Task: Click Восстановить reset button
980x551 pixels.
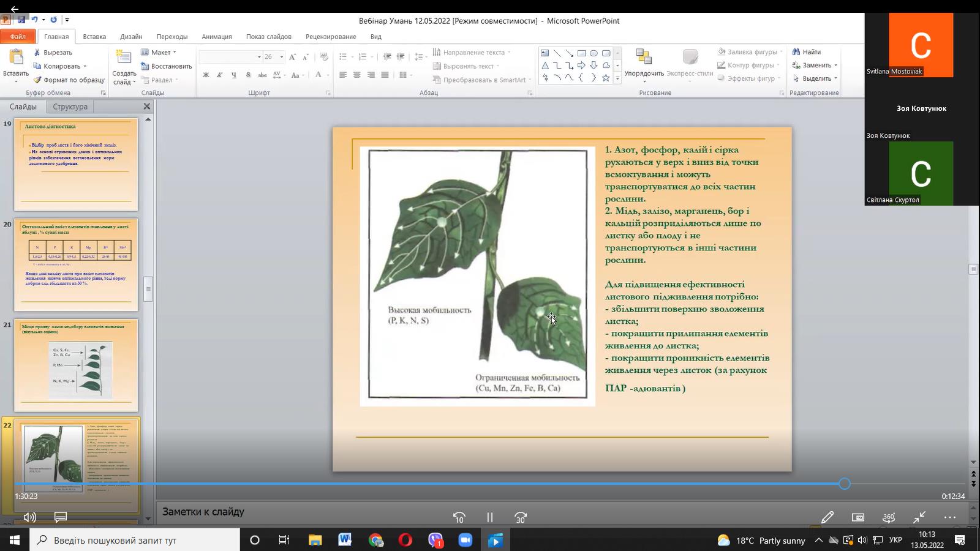Action: [x=167, y=66]
